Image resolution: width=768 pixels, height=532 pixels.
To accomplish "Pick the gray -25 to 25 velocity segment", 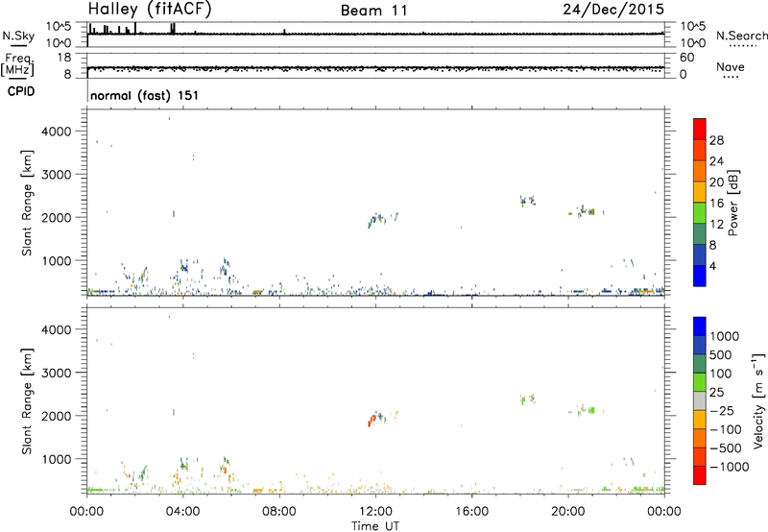I will 700,401.
